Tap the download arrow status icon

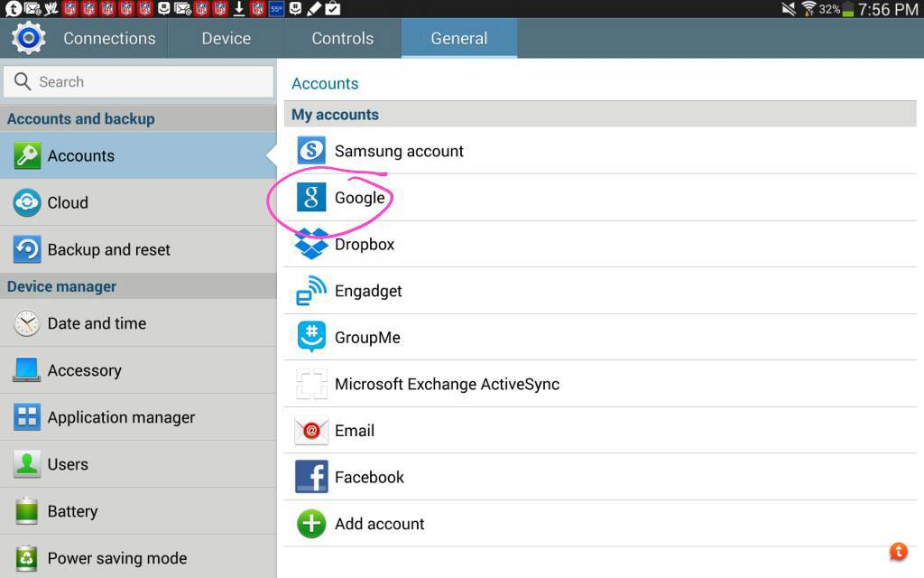click(x=238, y=8)
